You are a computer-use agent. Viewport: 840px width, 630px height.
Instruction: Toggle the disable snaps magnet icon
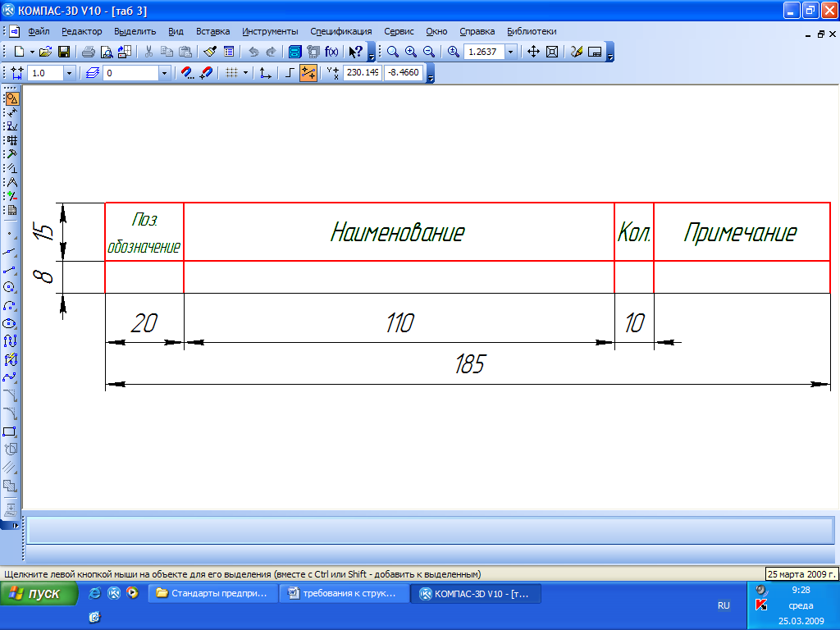pyautogui.click(x=206, y=73)
